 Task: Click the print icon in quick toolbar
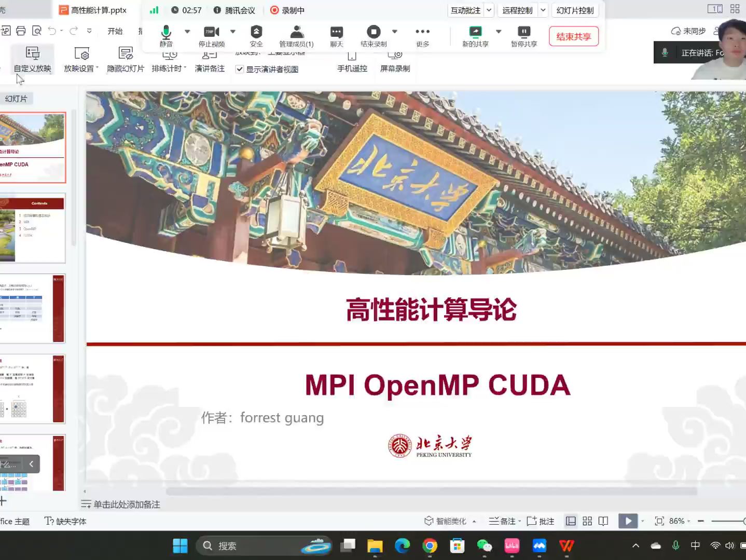(21, 31)
